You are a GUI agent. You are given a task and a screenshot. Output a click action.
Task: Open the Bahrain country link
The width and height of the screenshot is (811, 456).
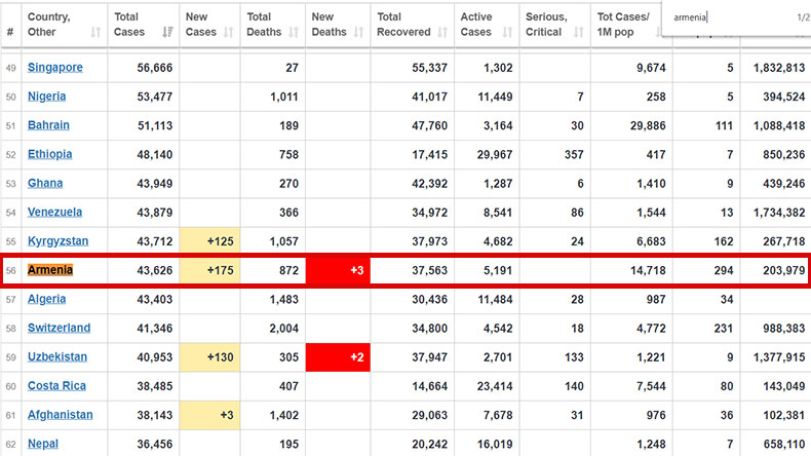tap(48, 125)
